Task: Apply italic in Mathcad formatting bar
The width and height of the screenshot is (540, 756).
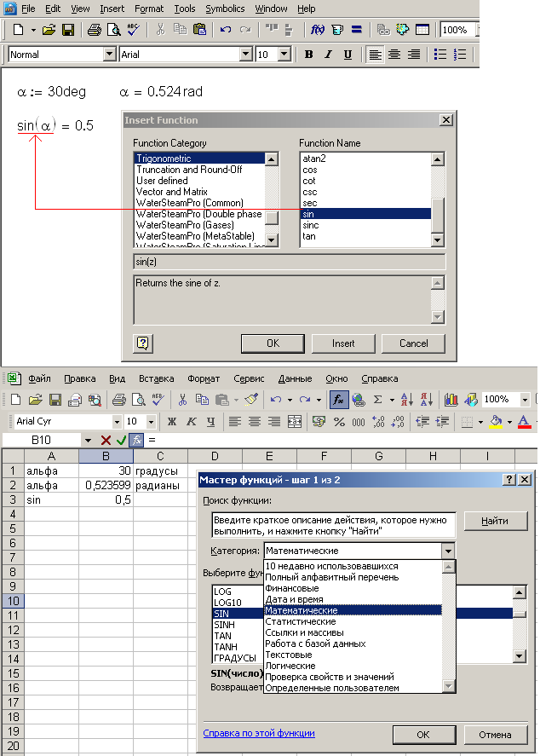Action: (x=328, y=55)
